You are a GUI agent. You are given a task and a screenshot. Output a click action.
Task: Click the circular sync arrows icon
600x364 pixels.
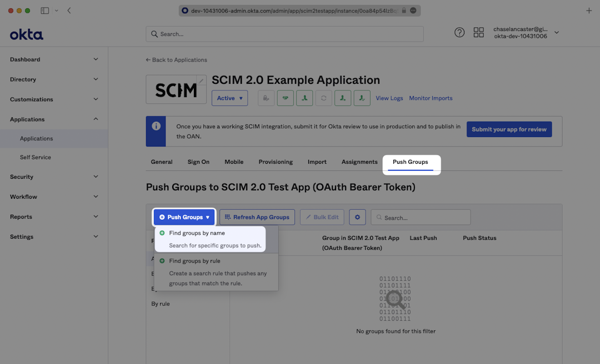[x=323, y=98]
